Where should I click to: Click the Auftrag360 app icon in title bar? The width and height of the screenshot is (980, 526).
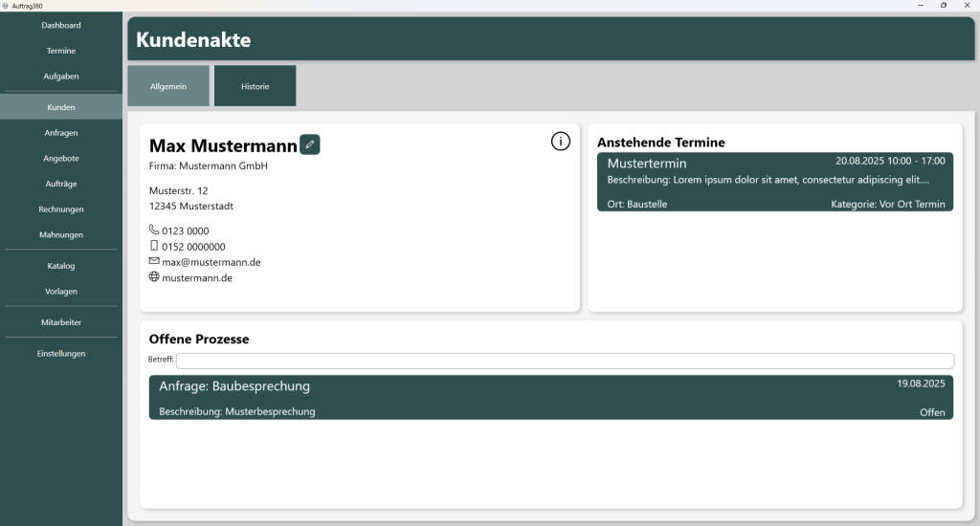(x=6, y=6)
